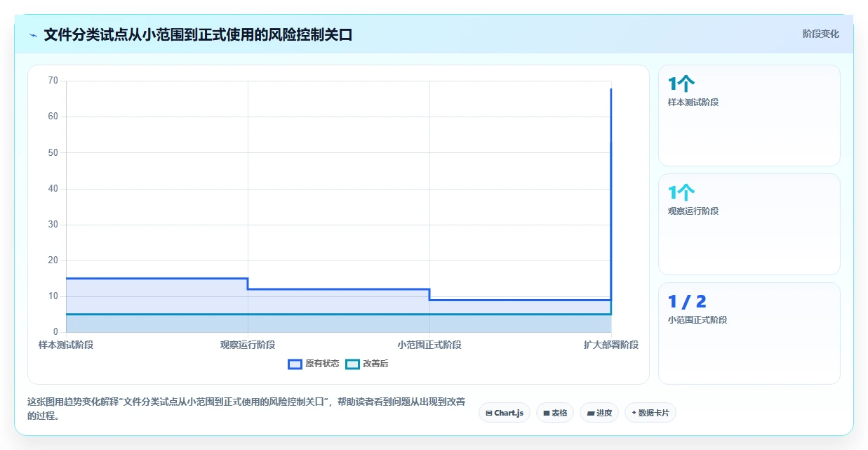
Task: Click the 观察运行阶段 x-axis label
Action: click(248, 345)
